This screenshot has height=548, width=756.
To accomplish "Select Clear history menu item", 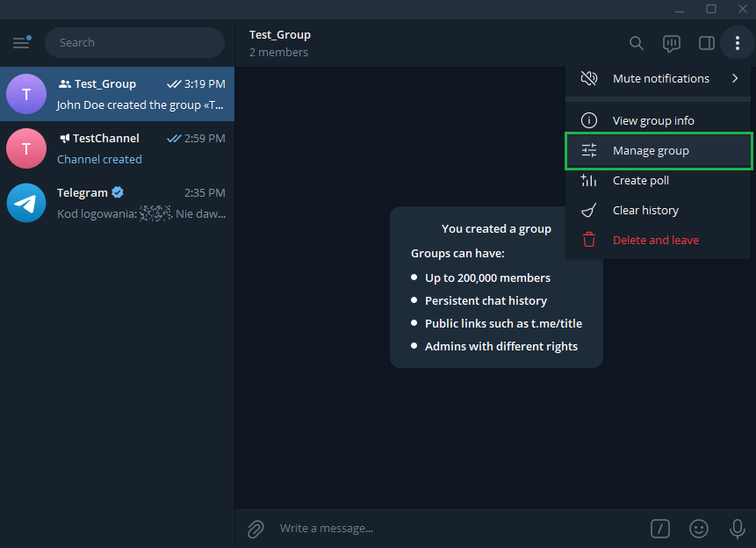I will click(x=659, y=210).
